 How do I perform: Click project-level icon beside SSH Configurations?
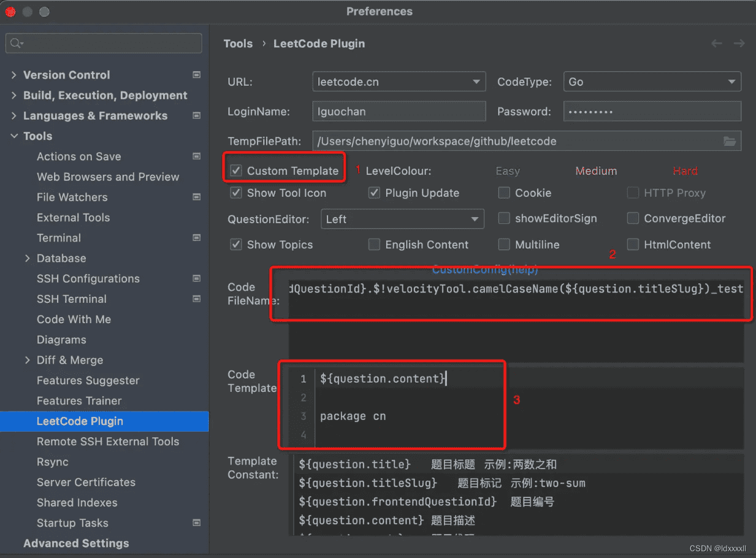tap(197, 278)
